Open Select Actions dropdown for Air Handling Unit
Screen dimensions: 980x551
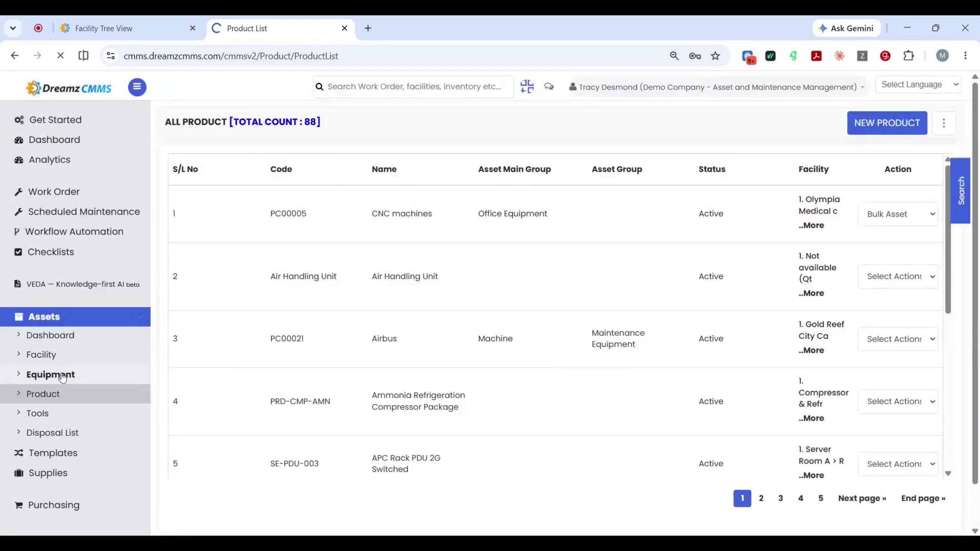pyautogui.click(x=898, y=276)
